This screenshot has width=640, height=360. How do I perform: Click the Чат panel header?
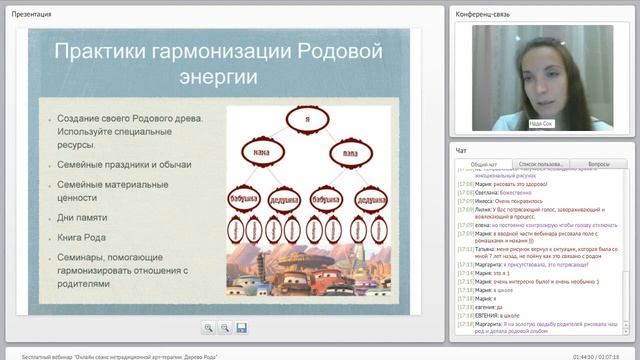461,151
